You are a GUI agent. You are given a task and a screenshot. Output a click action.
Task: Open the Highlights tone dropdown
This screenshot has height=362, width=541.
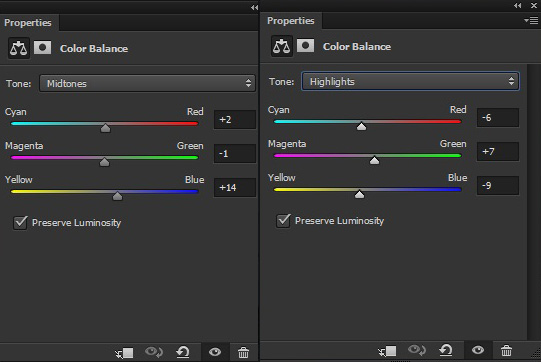tap(410, 81)
